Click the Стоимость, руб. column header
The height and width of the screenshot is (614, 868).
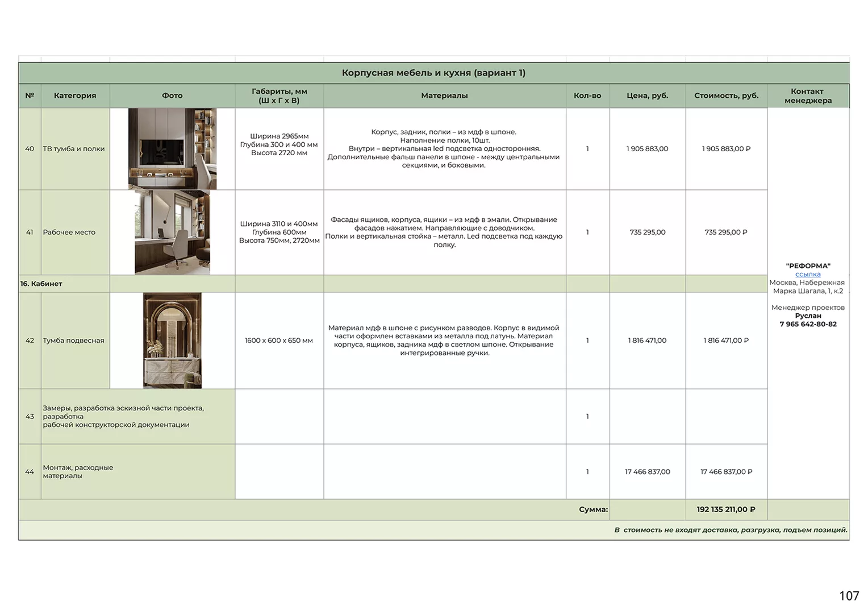[726, 96]
